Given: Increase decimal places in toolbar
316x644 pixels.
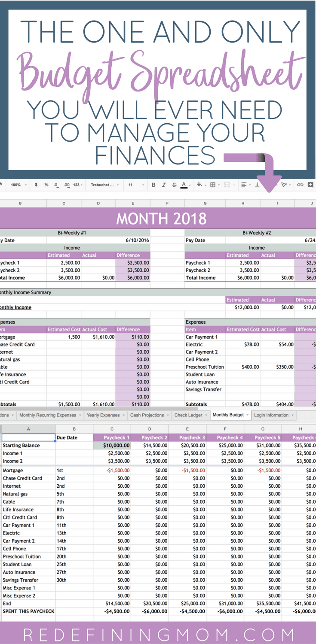Looking at the screenshot, I should (x=66, y=185).
